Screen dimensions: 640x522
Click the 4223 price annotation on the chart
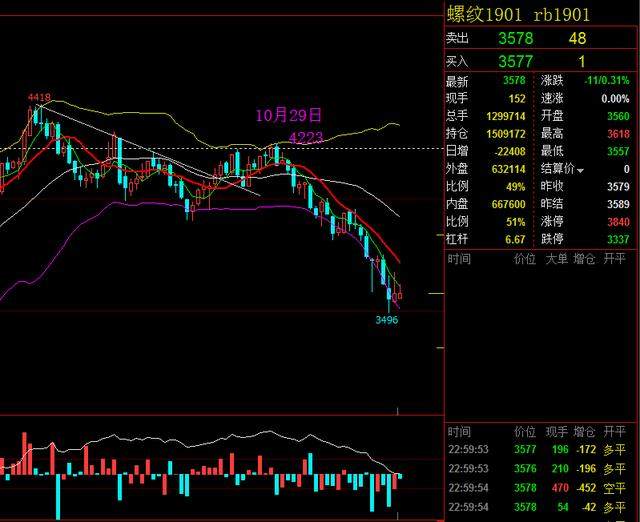coord(306,138)
